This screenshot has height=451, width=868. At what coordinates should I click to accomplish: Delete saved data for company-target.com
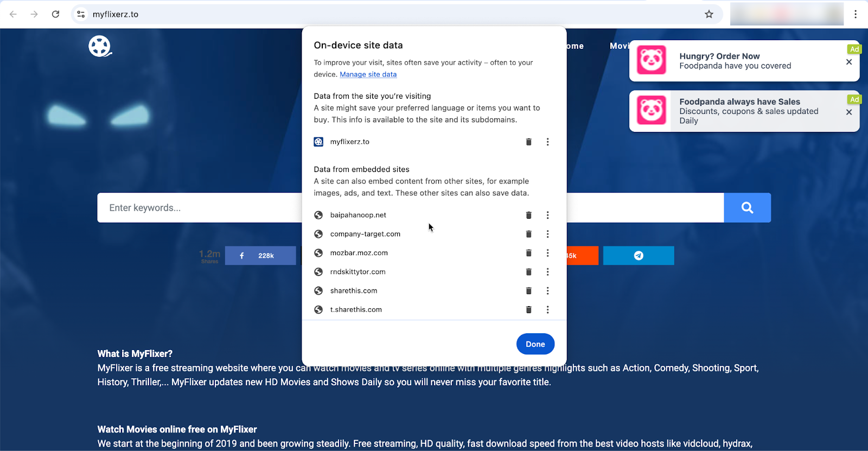tap(528, 234)
